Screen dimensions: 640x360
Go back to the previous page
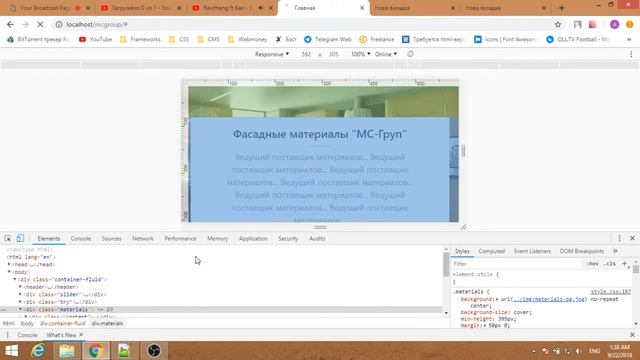pyautogui.click(x=10, y=24)
